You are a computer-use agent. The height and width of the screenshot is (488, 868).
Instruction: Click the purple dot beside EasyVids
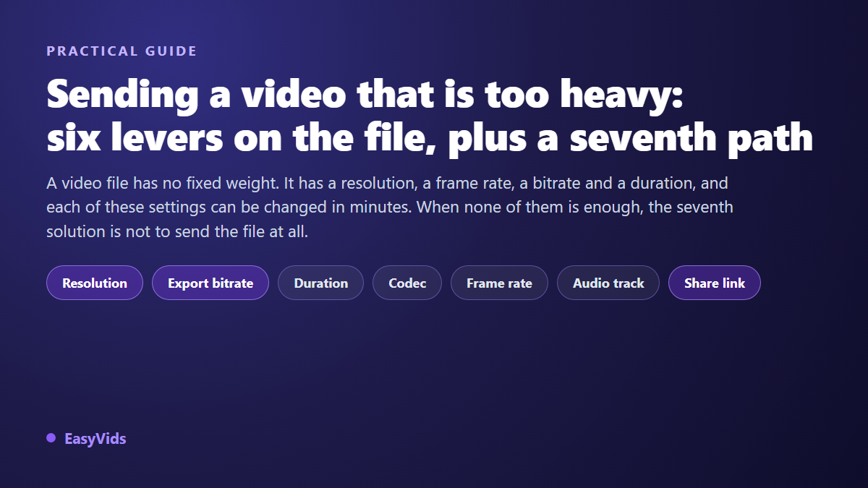pos(51,437)
